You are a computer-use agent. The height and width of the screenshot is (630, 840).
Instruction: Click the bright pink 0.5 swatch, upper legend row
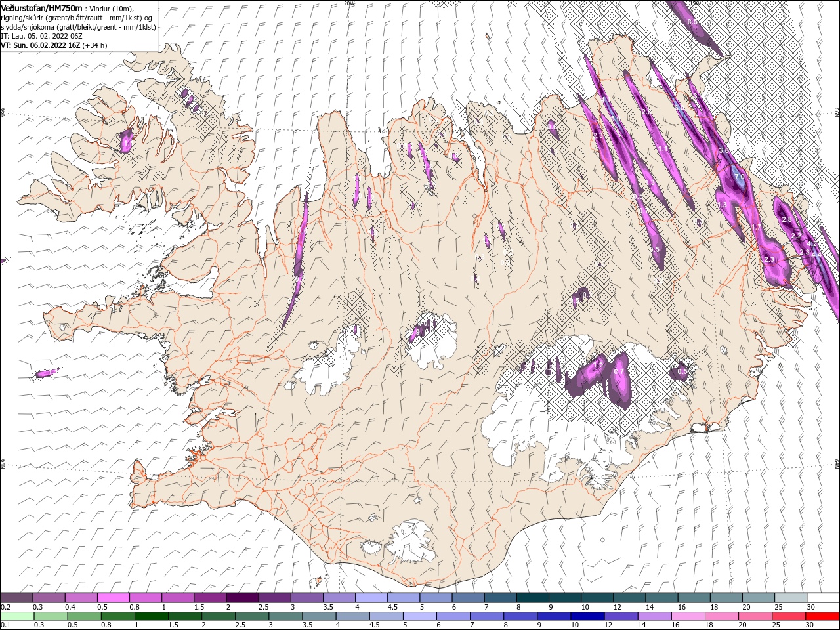(114, 598)
